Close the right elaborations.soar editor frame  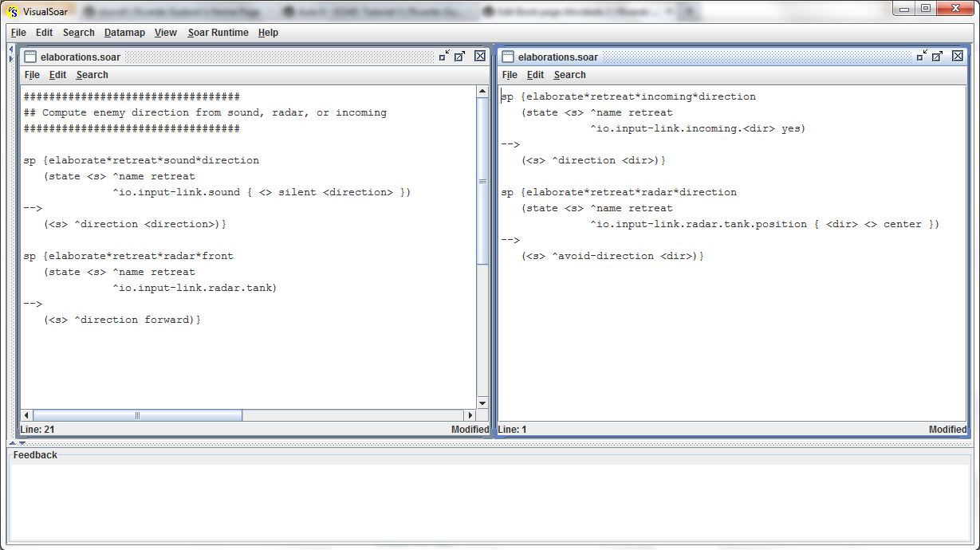958,56
